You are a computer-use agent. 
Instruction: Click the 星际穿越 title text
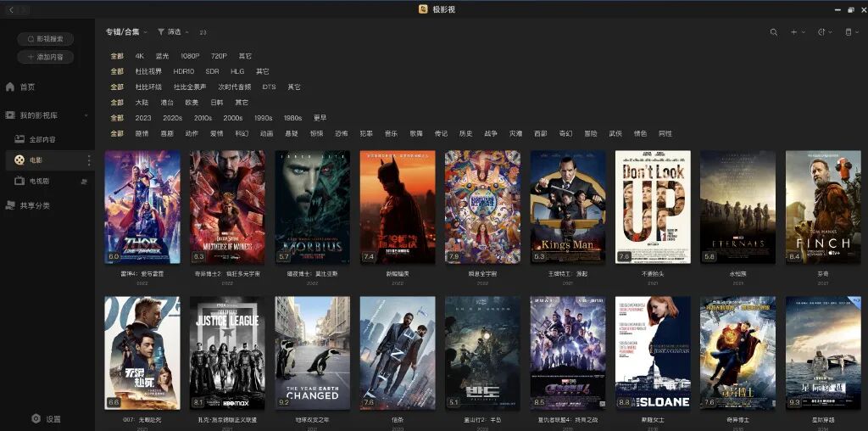(x=823, y=420)
